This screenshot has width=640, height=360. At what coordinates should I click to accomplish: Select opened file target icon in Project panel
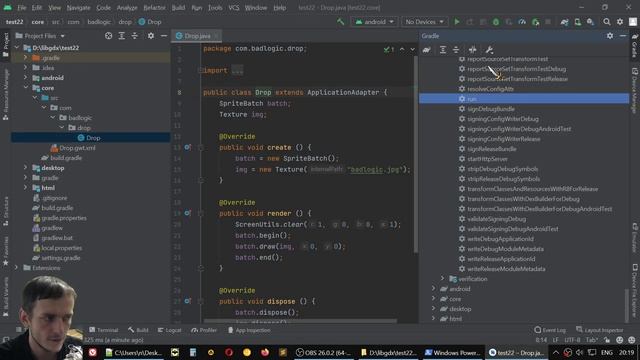pyautogui.click(x=109, y=36)
